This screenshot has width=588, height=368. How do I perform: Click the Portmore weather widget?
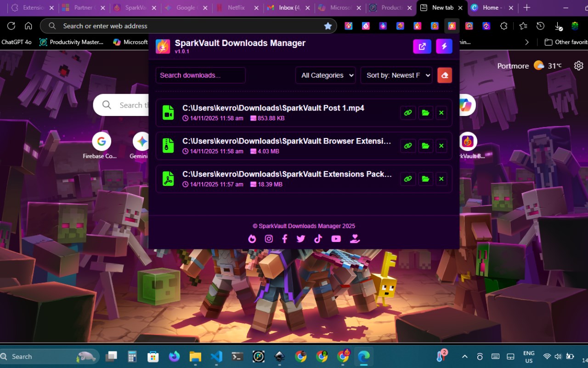point(529,66)
